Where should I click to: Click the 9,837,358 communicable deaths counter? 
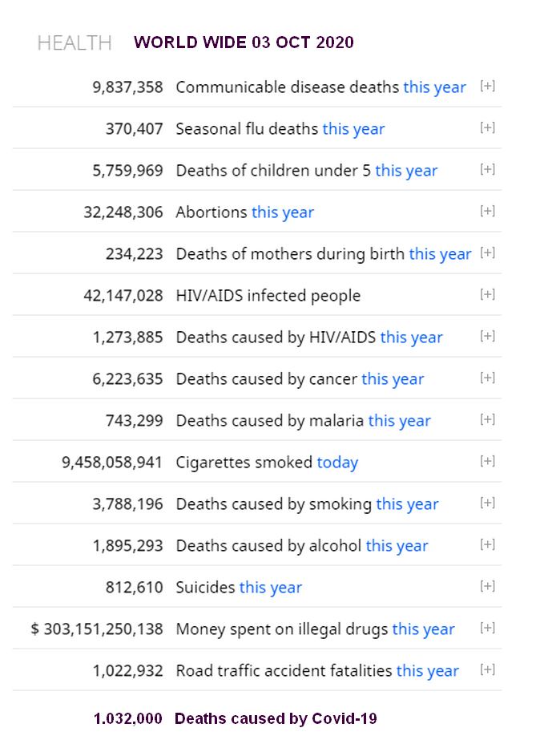click(x=128, y=87)
